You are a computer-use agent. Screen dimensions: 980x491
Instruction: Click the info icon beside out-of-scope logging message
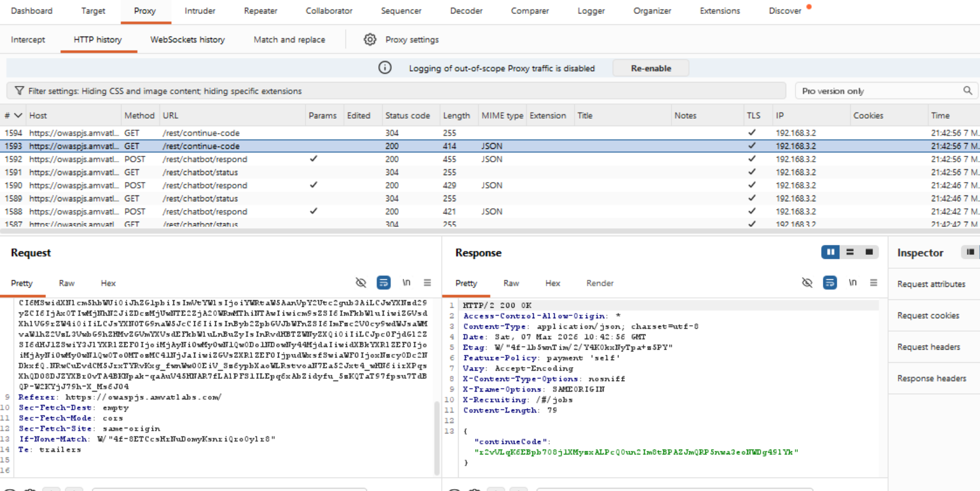385,68
